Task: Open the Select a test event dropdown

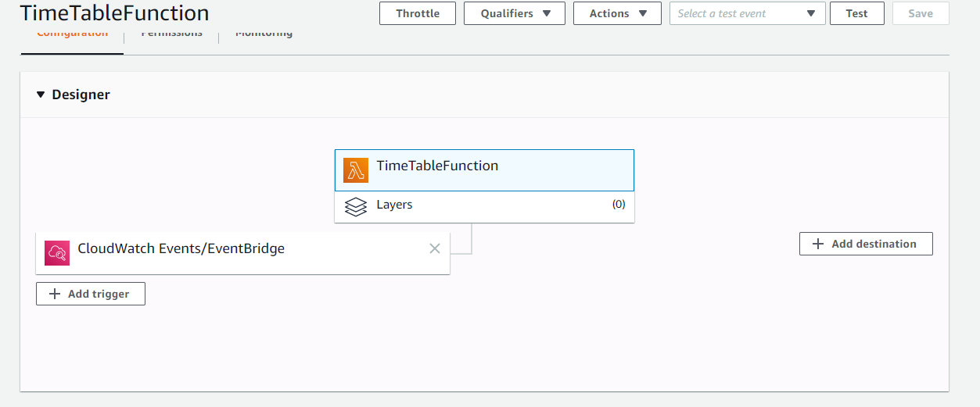Action: [x=747, y=13]
